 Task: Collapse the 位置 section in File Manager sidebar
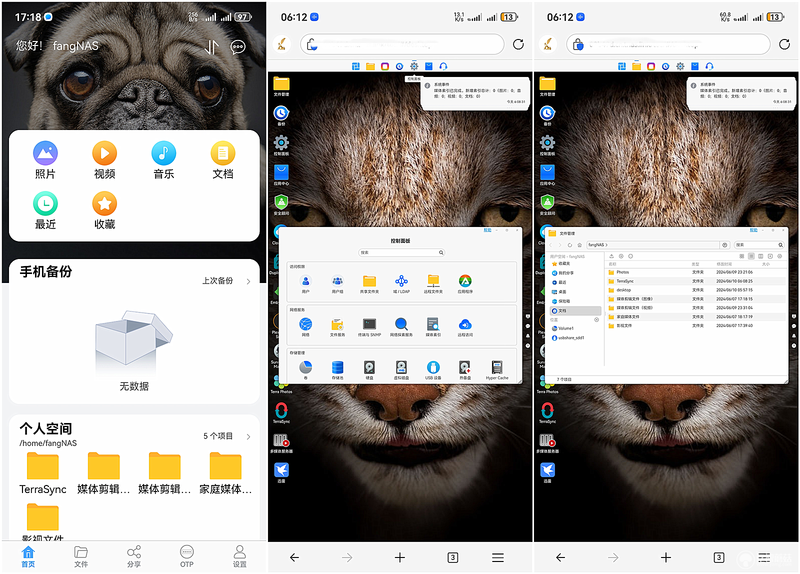[x=596, y=320]
